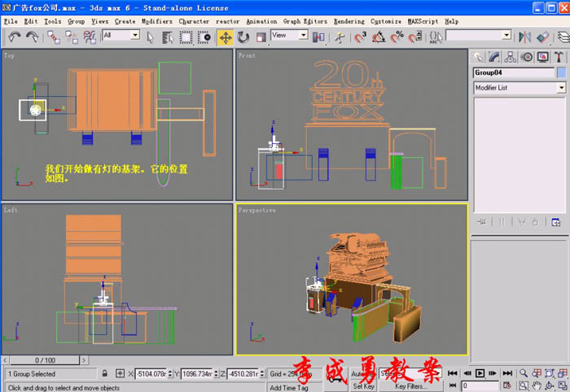Viewport: 570px width, 392px height.
Task: Activate the Select and Rotate tool
Action: pyautogui.click(x=243, y=37)
